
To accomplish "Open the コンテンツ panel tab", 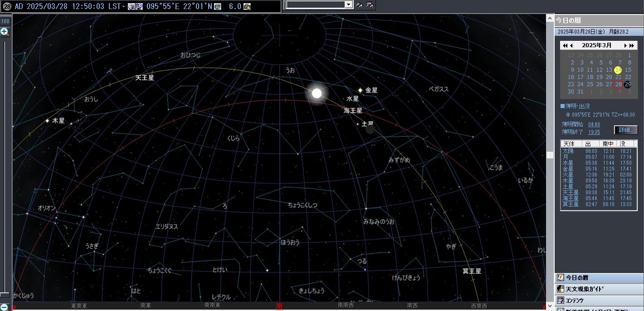I will coord(599,300).
